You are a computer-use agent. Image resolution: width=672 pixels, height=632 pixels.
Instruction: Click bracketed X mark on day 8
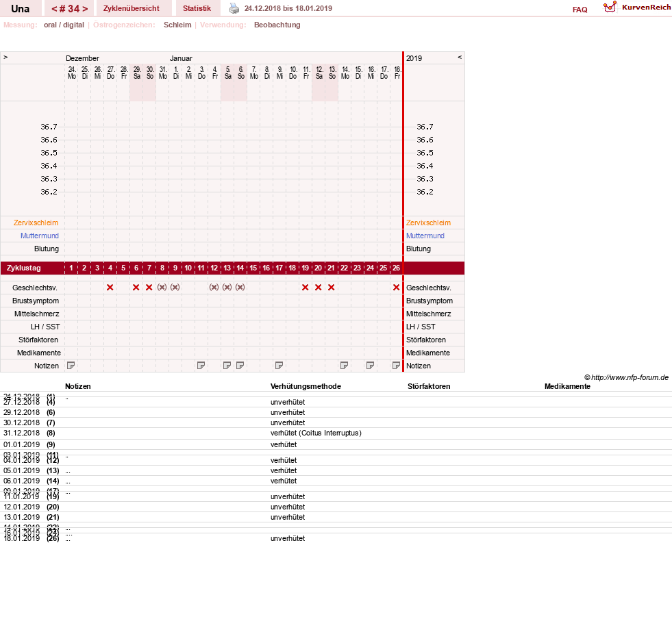(x=162, y=288)
